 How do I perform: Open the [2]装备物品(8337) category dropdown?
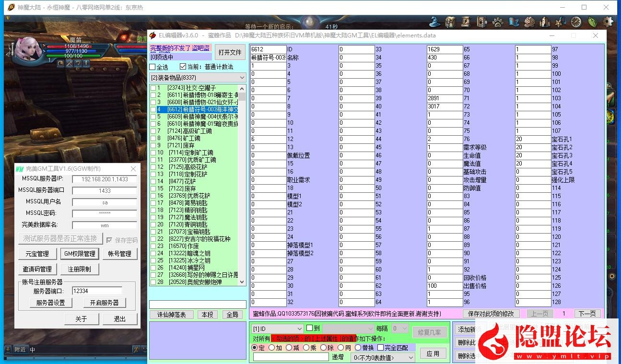tap(197, 77)
